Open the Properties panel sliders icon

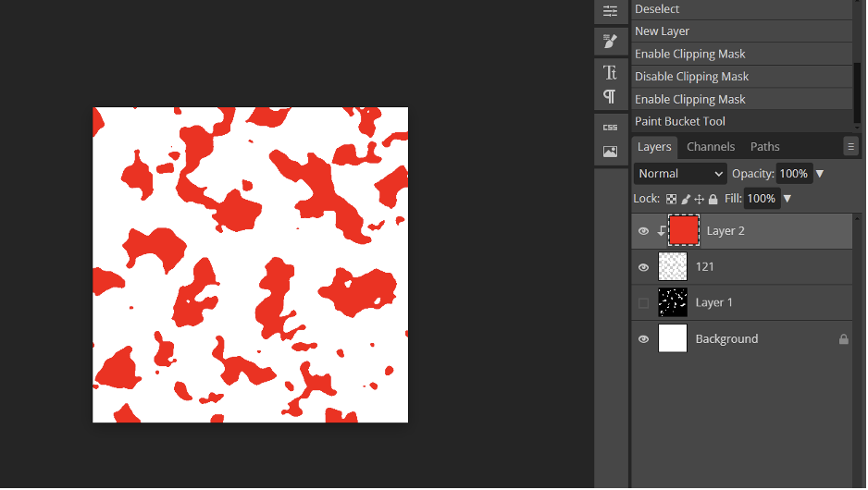click(610, 11)
